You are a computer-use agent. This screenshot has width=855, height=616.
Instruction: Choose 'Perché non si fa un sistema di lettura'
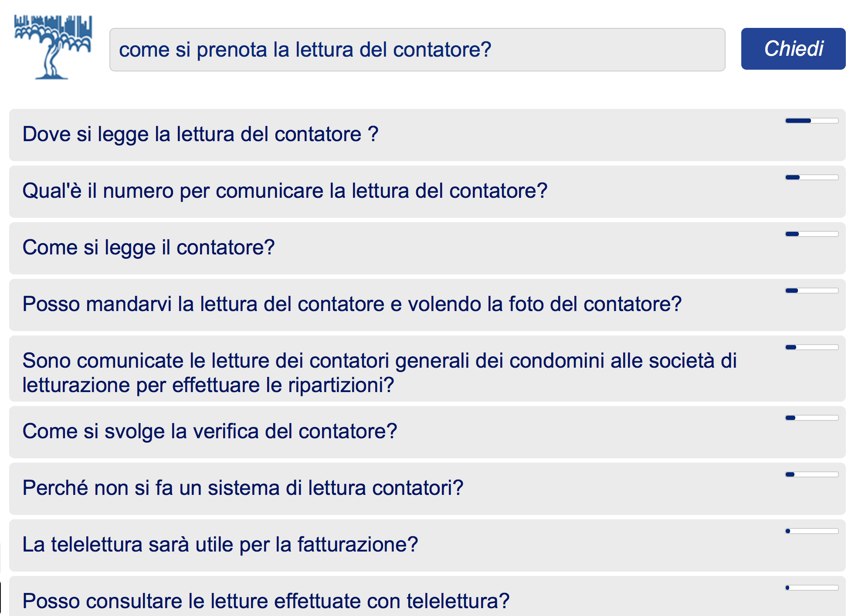pos(243,488)
